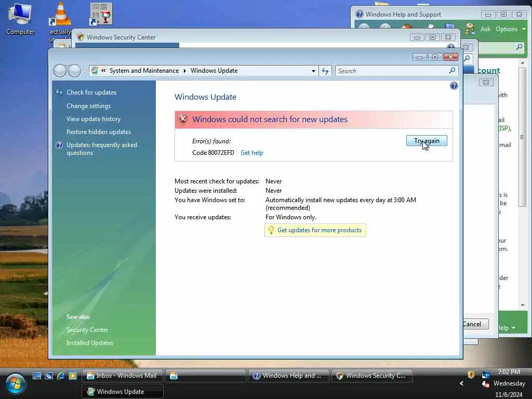Click the Forward arrow in Windows Update

point(74,71)
